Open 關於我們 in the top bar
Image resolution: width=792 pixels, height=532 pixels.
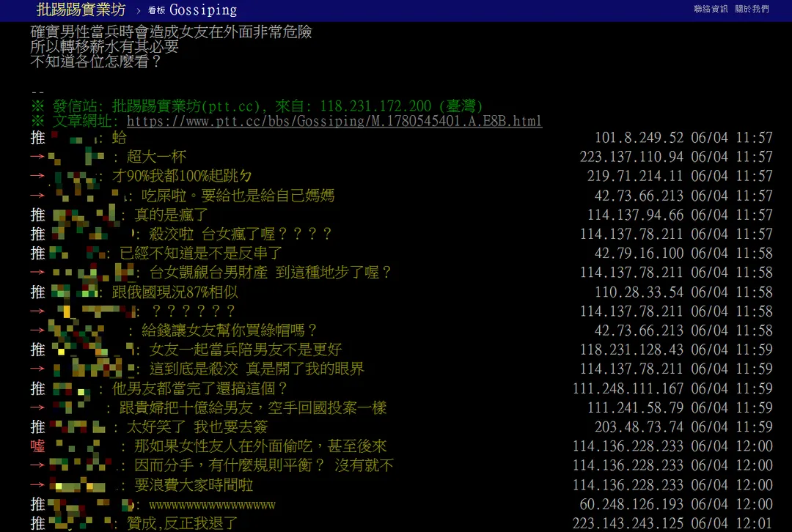pos(752,9)
